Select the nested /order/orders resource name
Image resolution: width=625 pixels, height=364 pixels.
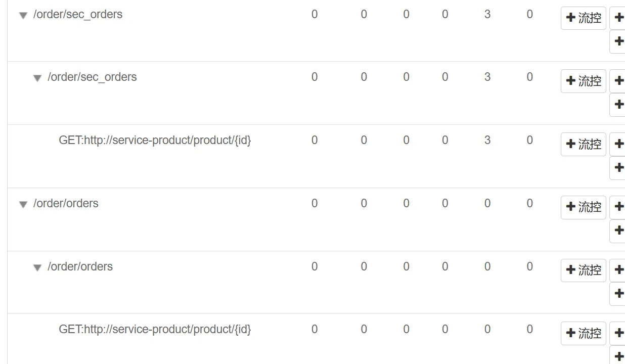click(x=80, y=266)
